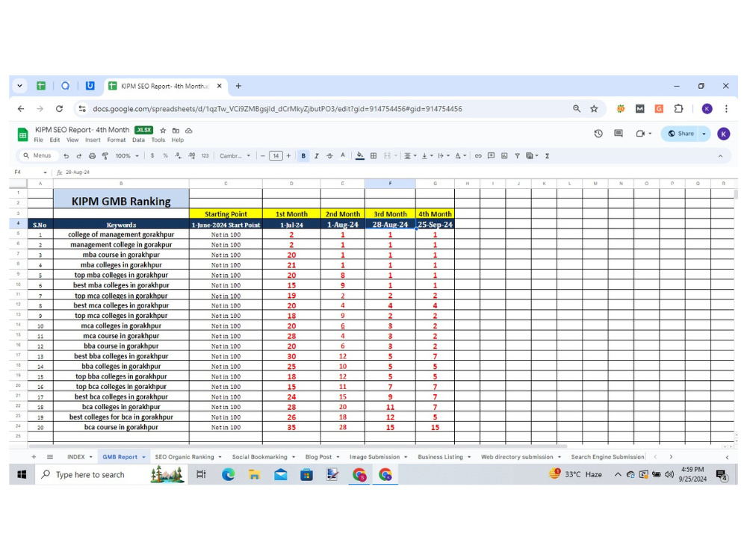Screen dimensions: 747x560
Task: Open version history clock icon
Action: [598, 134]
